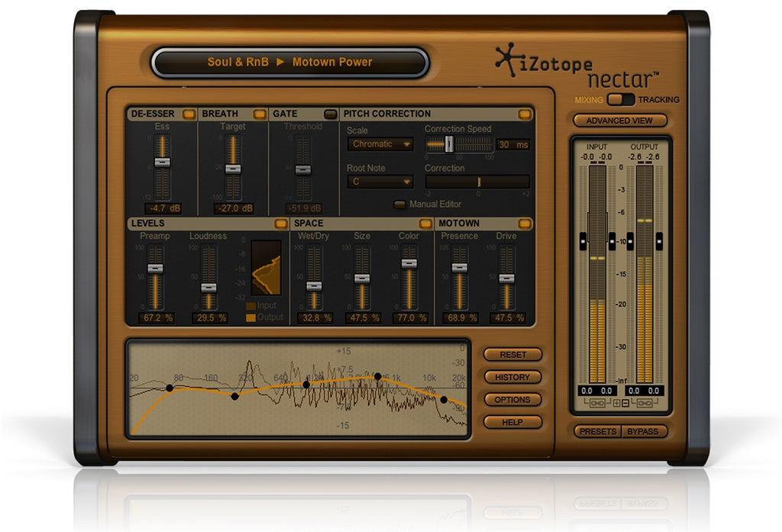Enable the Manual Editor checkbox

(x=399, y=205)
